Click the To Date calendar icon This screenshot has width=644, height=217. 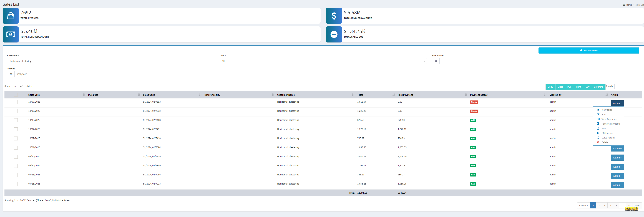point(11,74)
